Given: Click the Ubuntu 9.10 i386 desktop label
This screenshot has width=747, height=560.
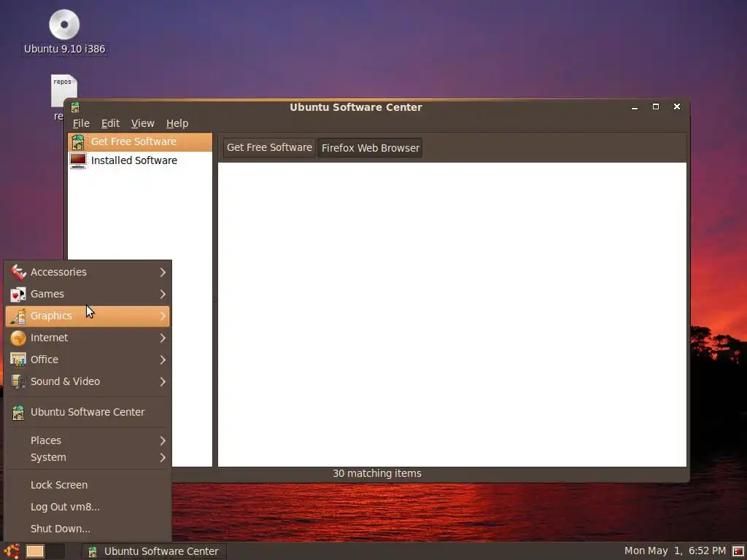Looking at the screenshot, I should pyautogui.click(x=64, y=49).
